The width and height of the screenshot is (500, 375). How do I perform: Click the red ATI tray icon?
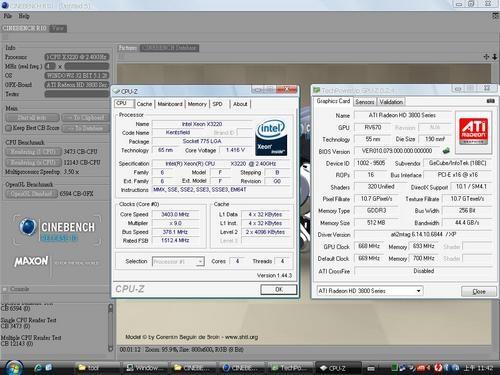pyautogui.click(x=421, y=368)
